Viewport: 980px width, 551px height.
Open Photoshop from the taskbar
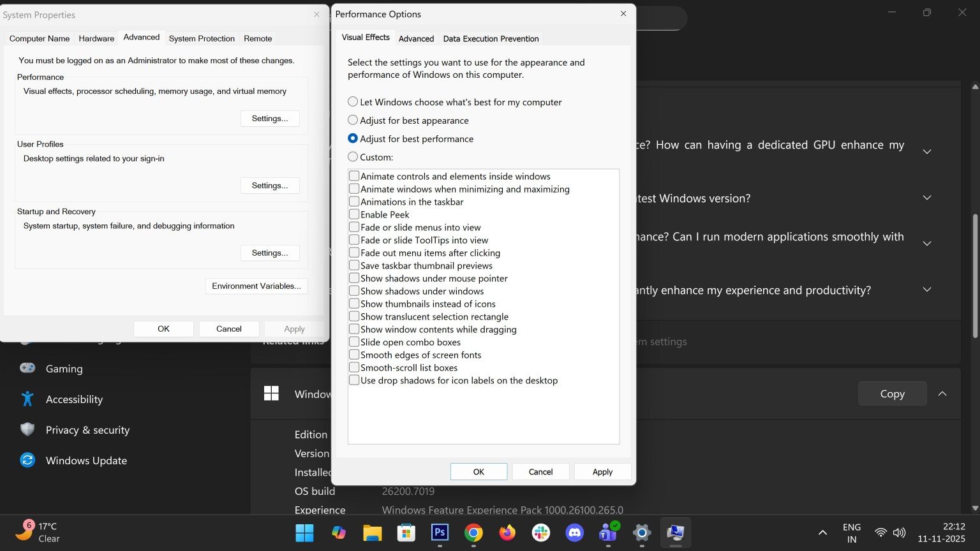coord(440,533)
